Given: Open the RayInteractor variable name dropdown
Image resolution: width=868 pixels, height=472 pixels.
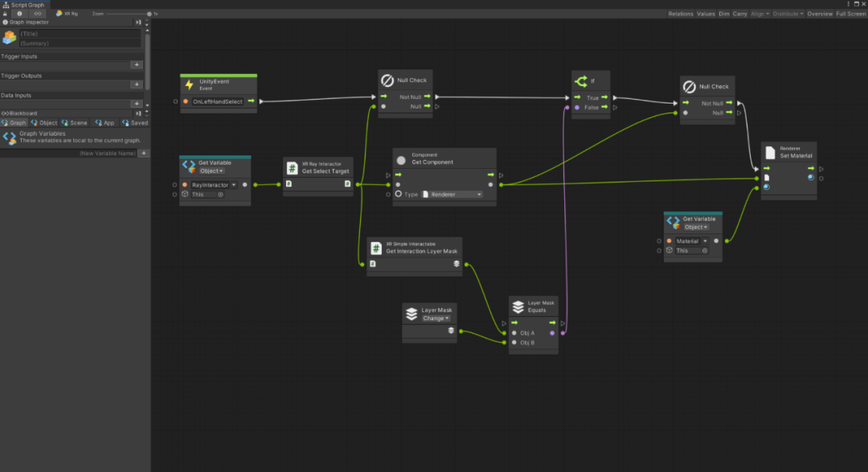Looking at the screenshot, I should (210, 185).
